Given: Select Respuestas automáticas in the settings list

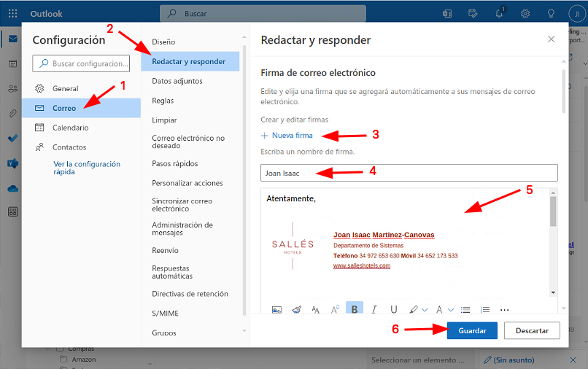Looking at the screenshot, I should [x=172, y=272].
